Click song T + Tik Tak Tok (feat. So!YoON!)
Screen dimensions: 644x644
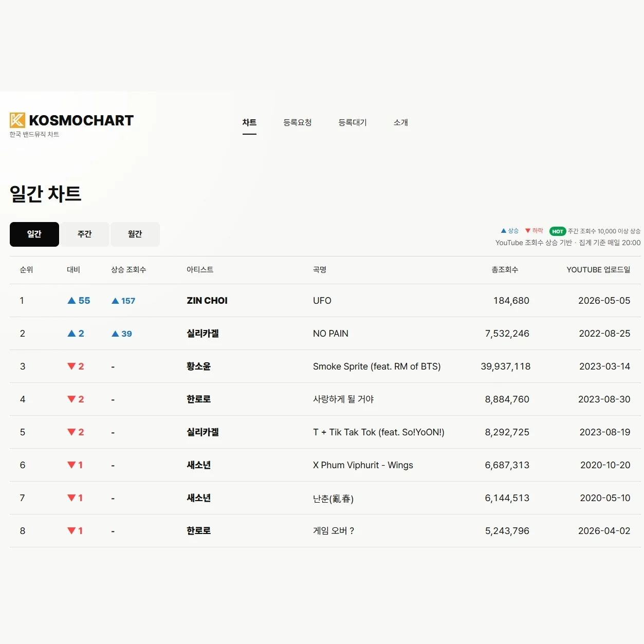click(x=379, y=432)
